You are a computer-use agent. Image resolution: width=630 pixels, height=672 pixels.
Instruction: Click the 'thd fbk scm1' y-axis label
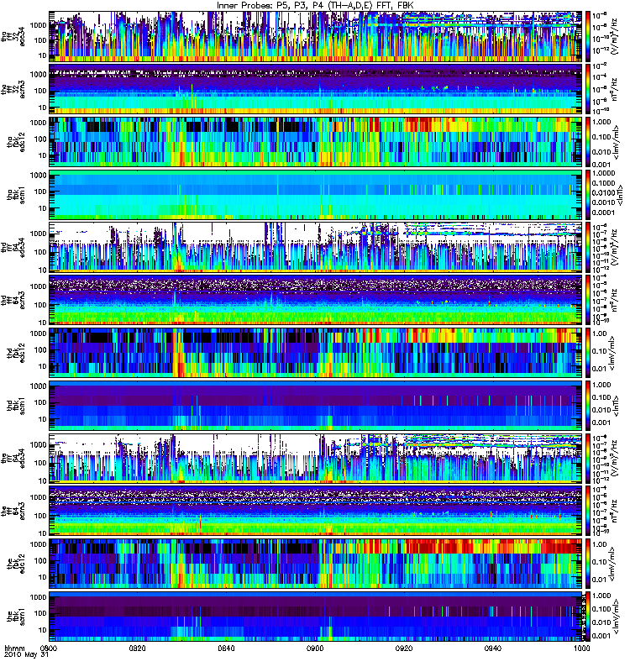(x=16, y=406)
